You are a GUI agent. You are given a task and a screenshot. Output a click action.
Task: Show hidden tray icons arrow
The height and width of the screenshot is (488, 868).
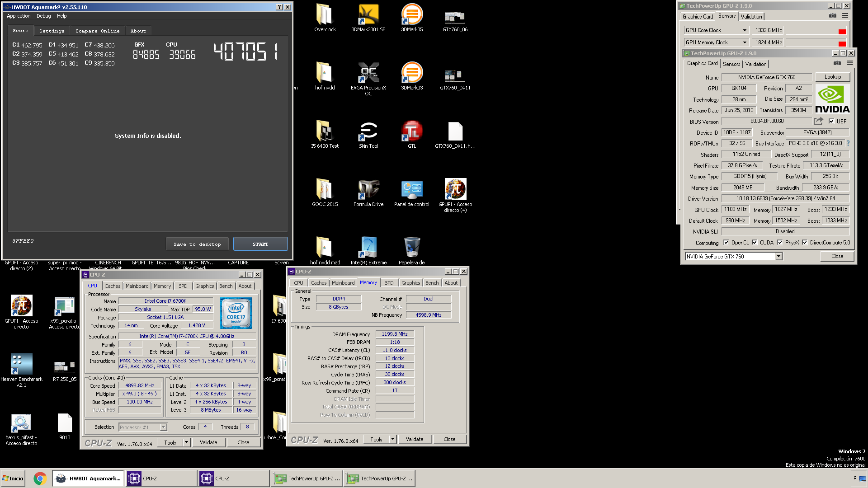point(855,478)
